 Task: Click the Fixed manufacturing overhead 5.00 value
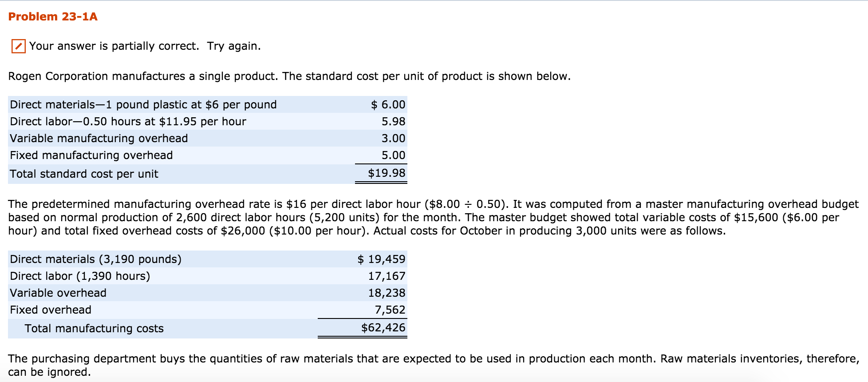click(x=393, y=155)
